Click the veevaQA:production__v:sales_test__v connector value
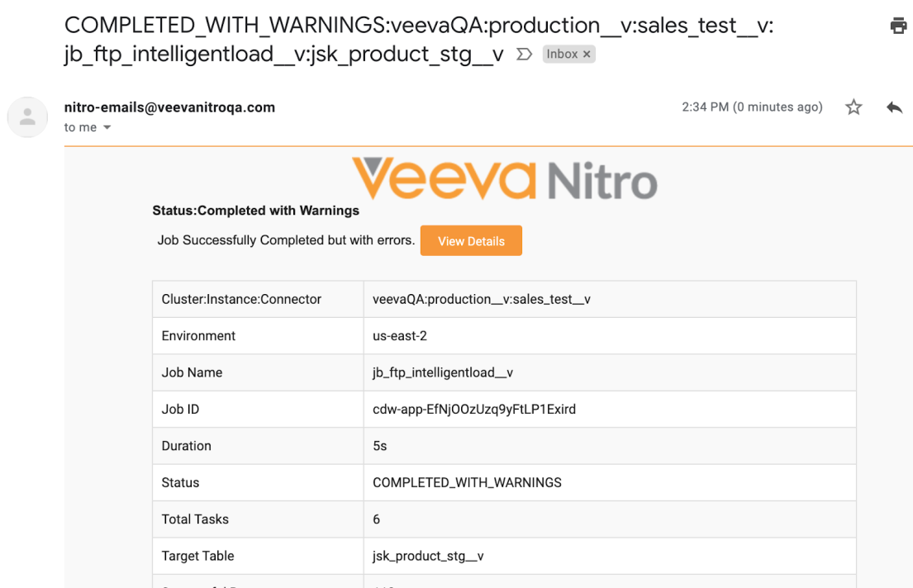Image resolution: width=913 pixels, height=588 pixels. 482,300
